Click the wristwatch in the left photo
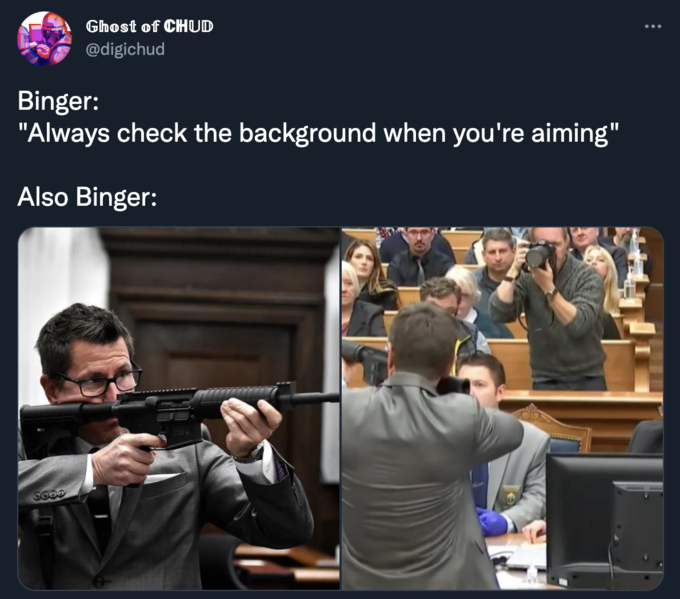680x599 pixels. [249, 454]
